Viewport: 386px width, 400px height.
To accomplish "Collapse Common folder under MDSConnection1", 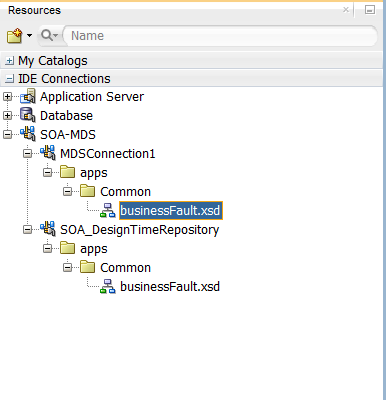I will [x=68, y=191].
